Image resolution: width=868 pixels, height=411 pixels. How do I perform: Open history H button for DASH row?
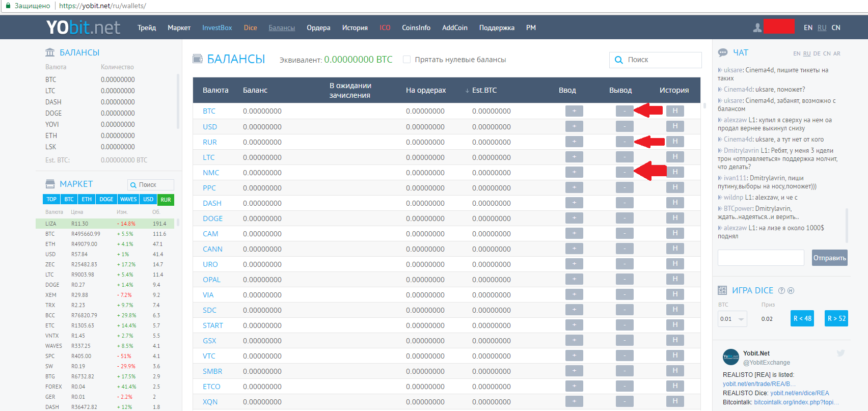click(675, 203)
